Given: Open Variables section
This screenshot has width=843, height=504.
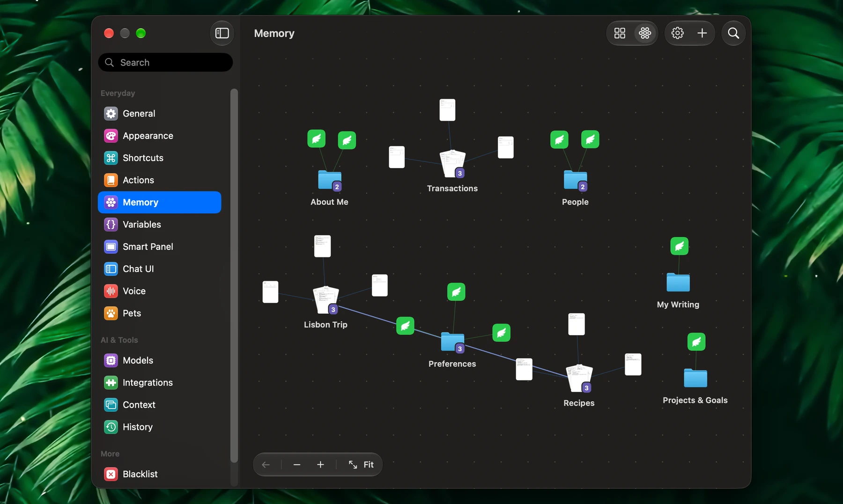Looking at the screenshot, I should [160, 225].
